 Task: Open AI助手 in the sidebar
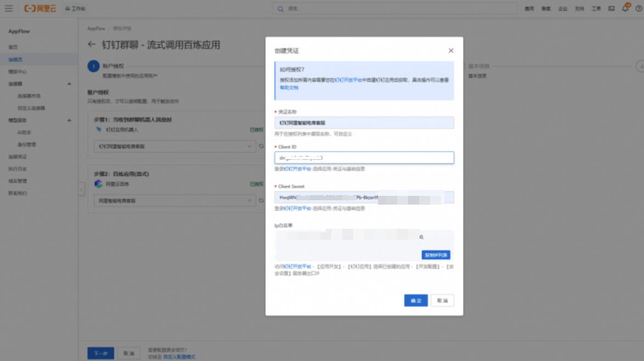(24, 132)
